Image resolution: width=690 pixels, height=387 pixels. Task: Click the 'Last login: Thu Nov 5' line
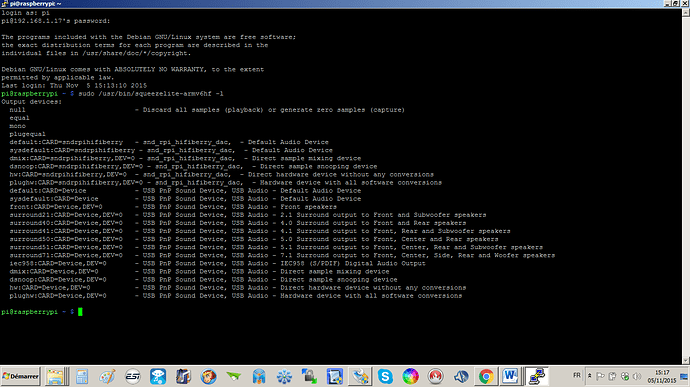(74, 85)
